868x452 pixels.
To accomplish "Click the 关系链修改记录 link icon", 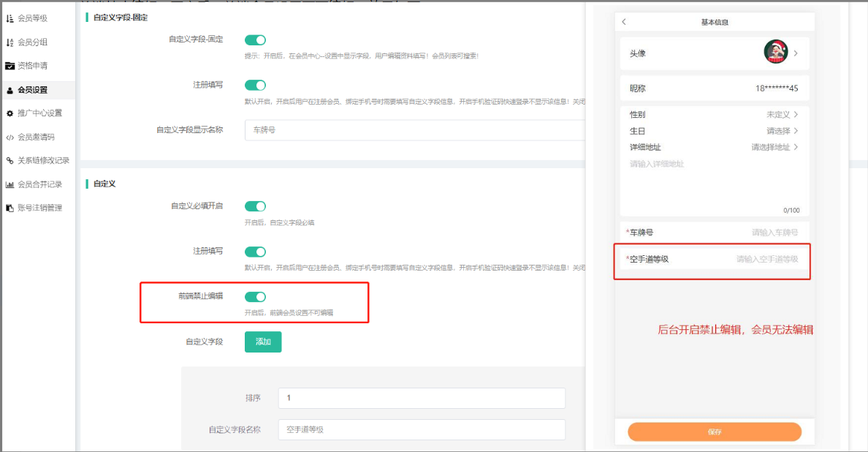I will [x=10, y=160].
